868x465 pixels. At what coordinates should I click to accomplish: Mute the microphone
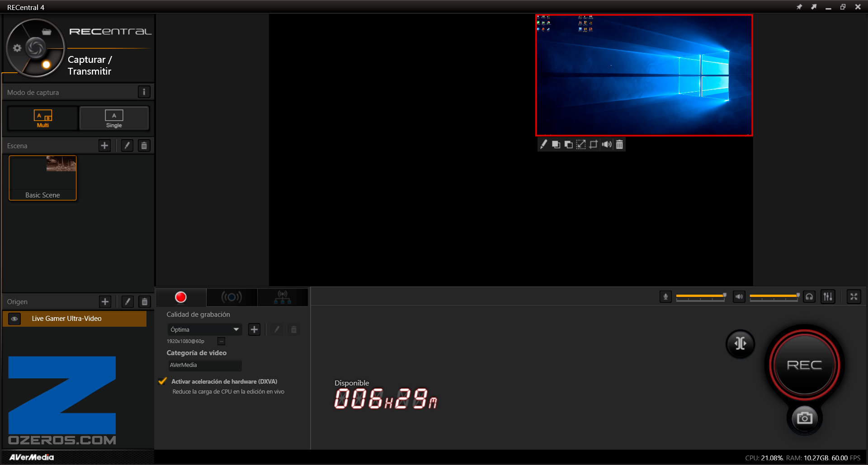pos(665,297)
